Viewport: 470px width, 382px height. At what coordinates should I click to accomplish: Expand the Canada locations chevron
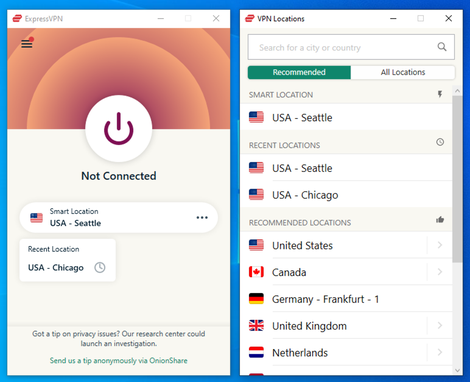coord(440,272)
